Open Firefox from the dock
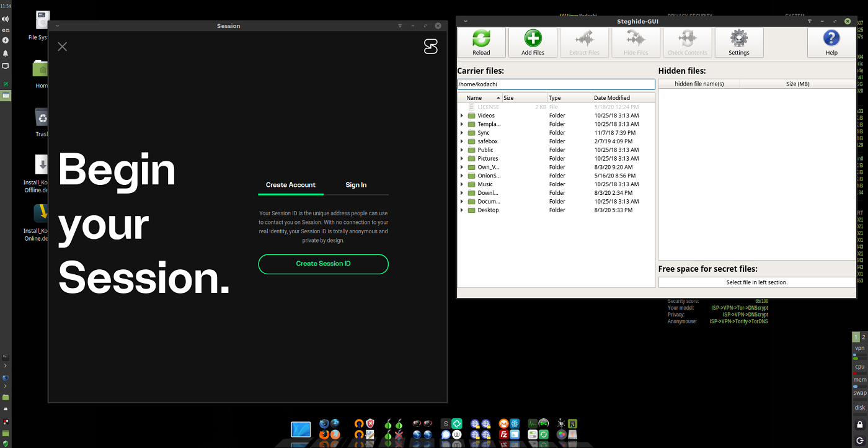 pyautogui.click(x=324, y=434)
